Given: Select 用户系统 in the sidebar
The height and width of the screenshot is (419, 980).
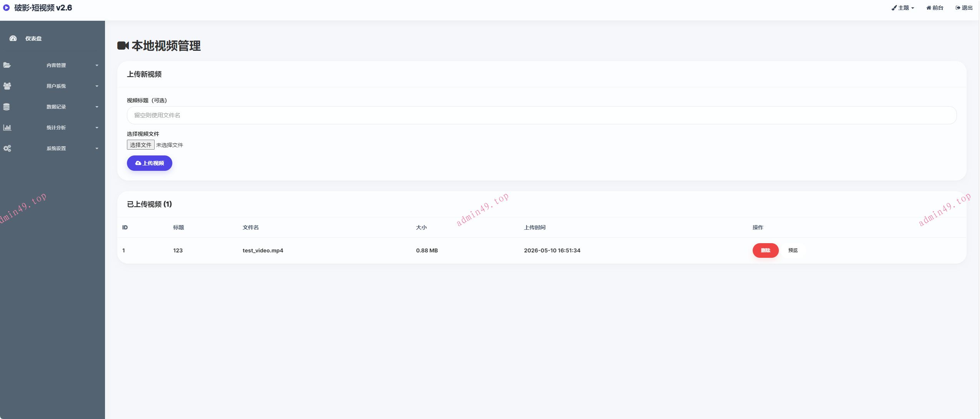Looking at the screenshot, I should click(56, 86).
